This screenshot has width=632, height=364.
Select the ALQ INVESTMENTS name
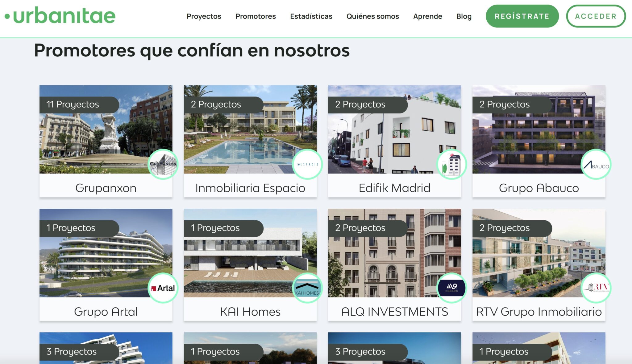pos(394,312)
